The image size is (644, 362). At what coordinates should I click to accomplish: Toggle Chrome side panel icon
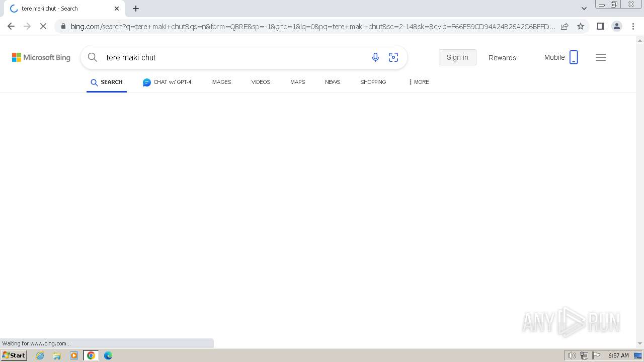click(600, 26)
